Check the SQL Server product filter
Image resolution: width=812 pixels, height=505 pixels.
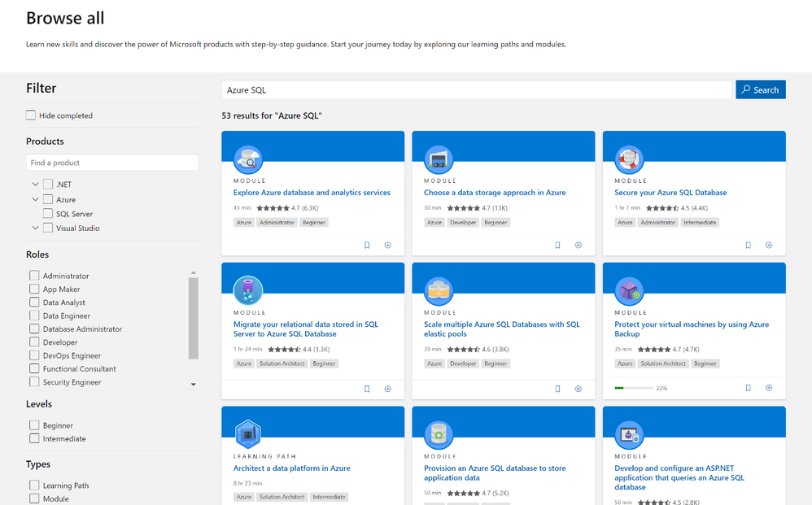[48, 214]
